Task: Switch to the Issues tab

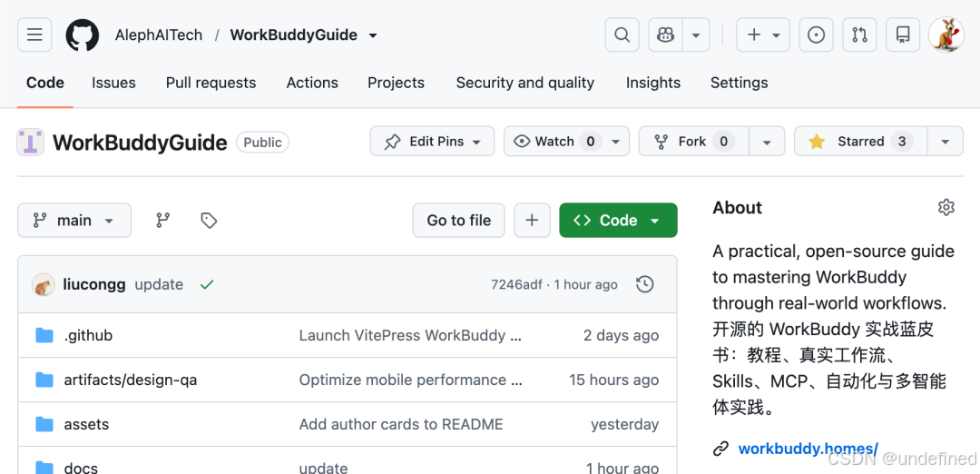Action: pyautogui.click(x=113, y=83)
